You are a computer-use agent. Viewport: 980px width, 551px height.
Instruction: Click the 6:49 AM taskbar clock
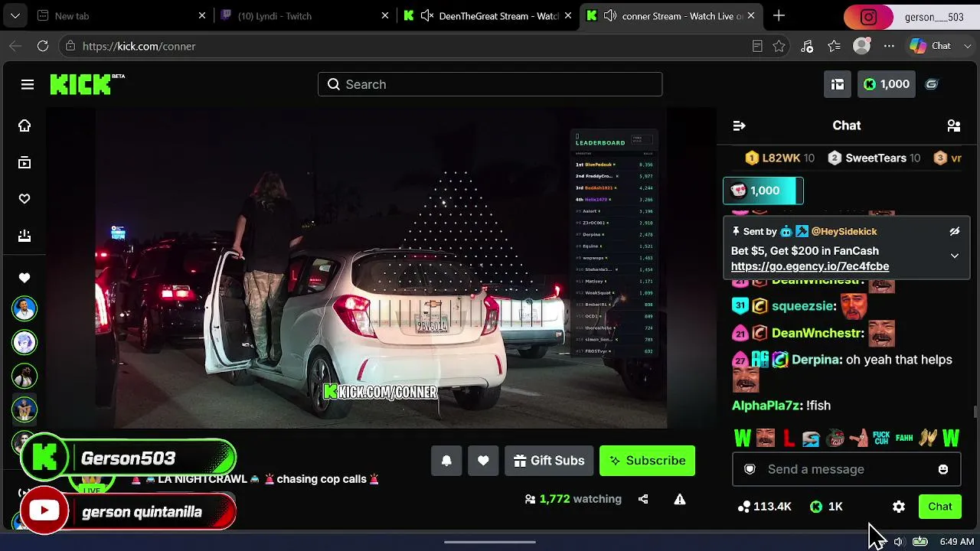(957, 542)
